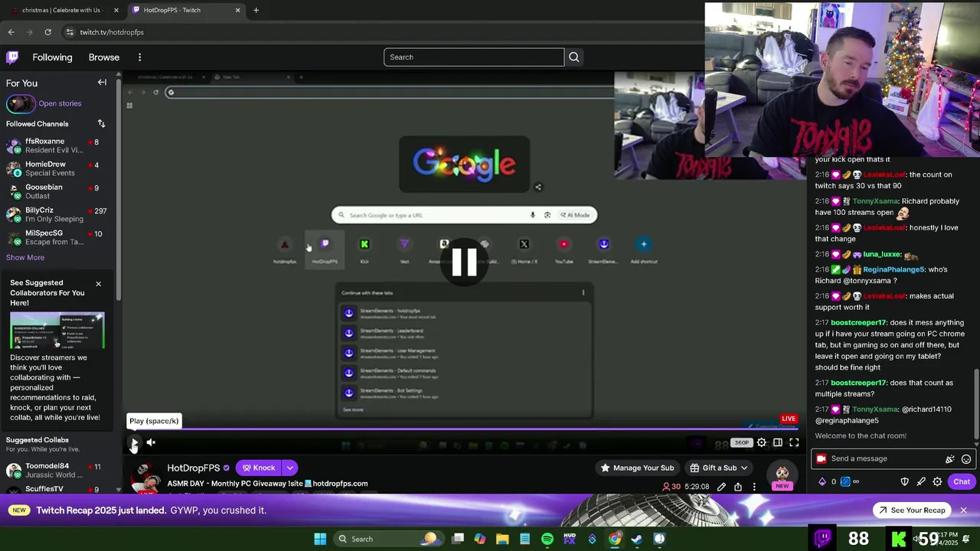Open Shield Mode shield icon

click(x=904, y=481)
